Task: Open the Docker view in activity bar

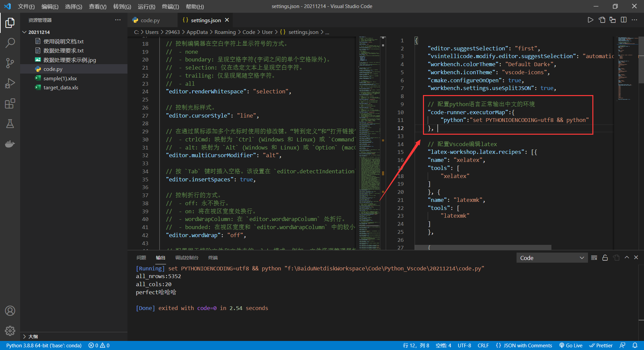Action: coord(10,144)
